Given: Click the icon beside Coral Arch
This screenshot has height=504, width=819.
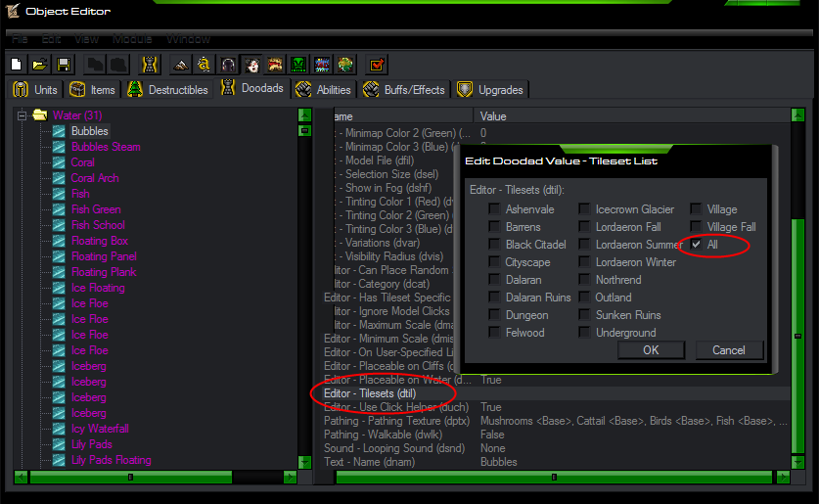Looking at the screenshot, I should 59,178.
